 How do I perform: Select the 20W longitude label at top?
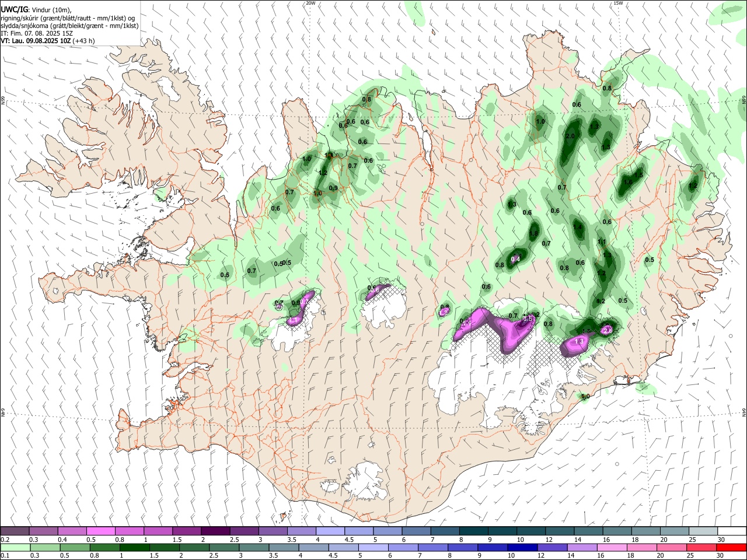pos(310,3)
